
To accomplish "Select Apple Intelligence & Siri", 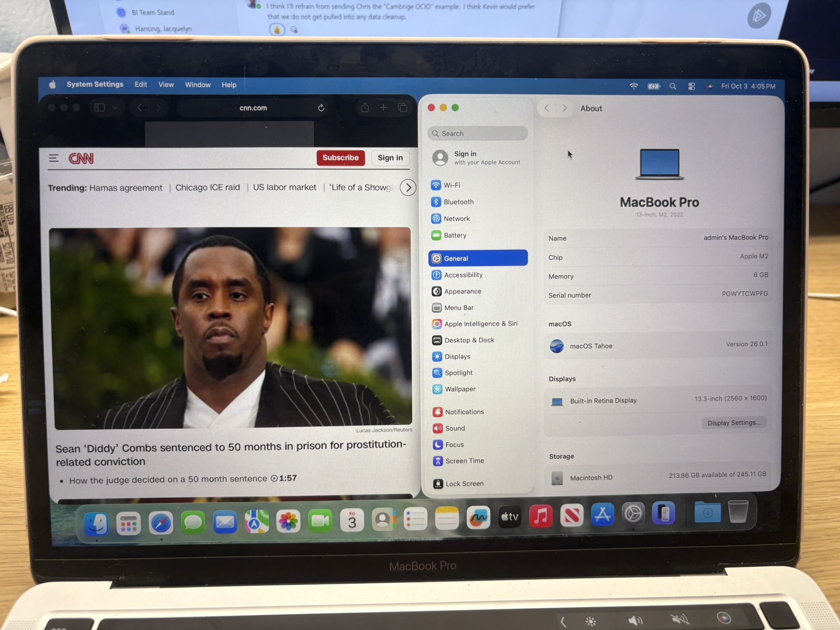I will [x=480, y=324].
